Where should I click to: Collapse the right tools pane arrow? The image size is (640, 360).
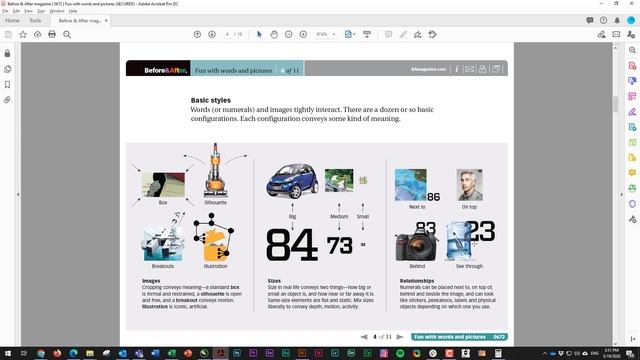[x=622, y=194]
